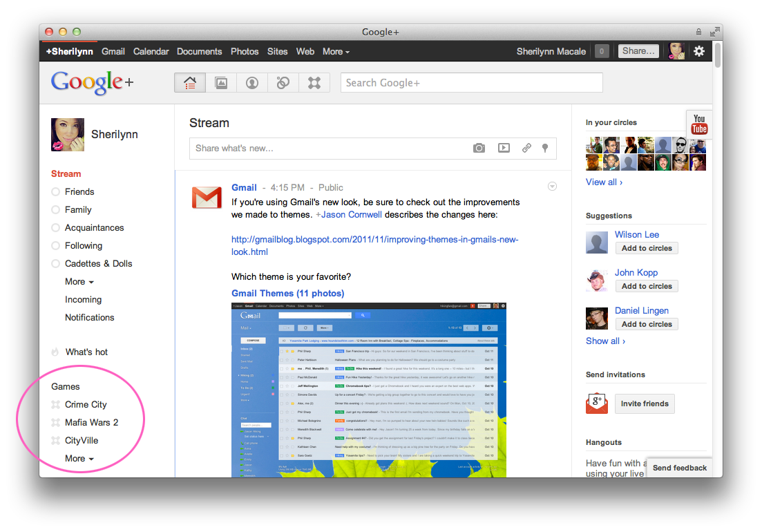Add Wilson Lee to circles

[647, 248]
